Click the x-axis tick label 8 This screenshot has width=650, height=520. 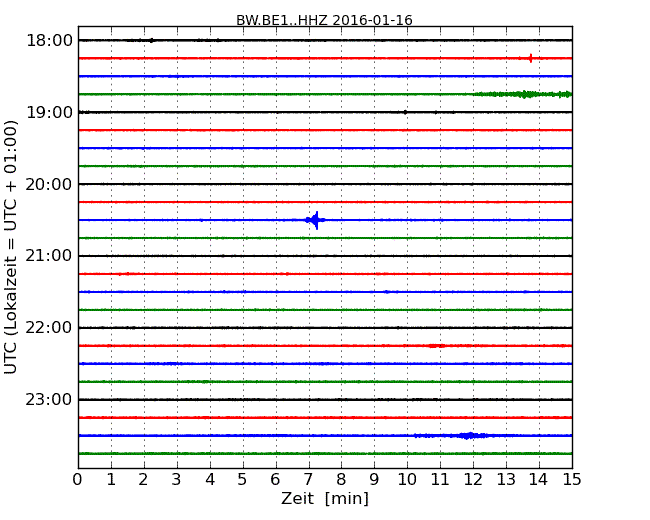point(341,479)
